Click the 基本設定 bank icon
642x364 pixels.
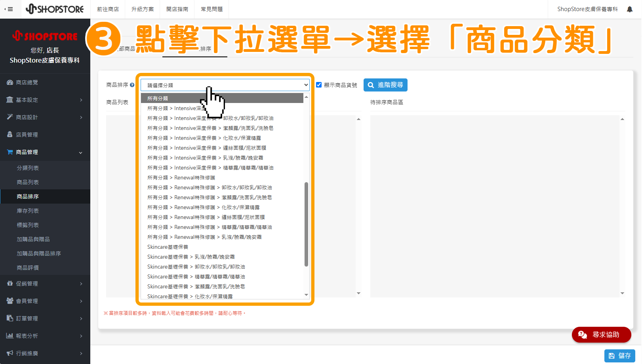point(10,100)
